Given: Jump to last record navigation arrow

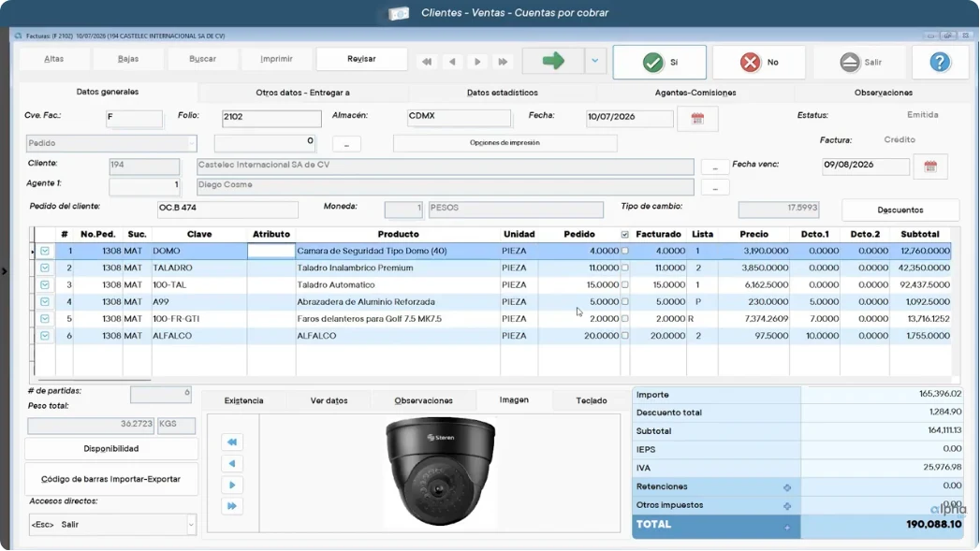Looking at the screenshot, I should tap(503, 62).
